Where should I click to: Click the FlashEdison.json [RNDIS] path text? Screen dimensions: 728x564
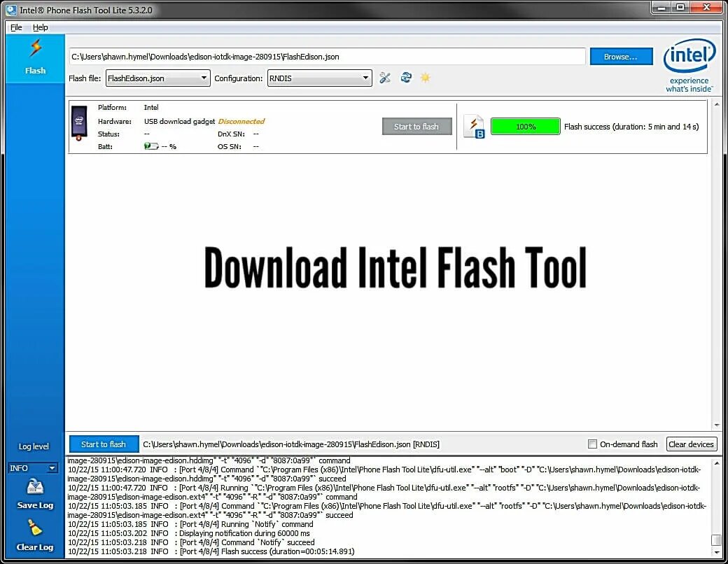coord(291,444)
